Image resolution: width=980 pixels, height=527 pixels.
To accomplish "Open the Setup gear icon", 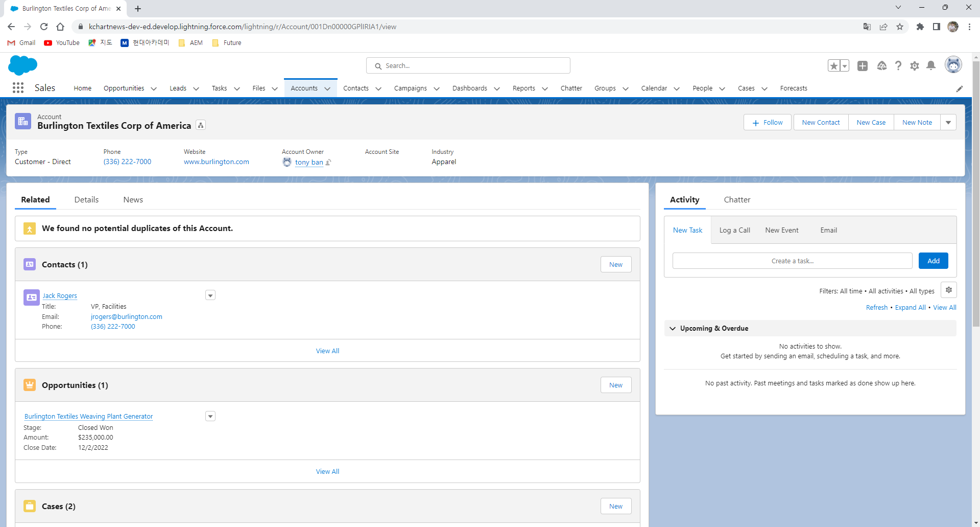I will [x=915, y=65].
